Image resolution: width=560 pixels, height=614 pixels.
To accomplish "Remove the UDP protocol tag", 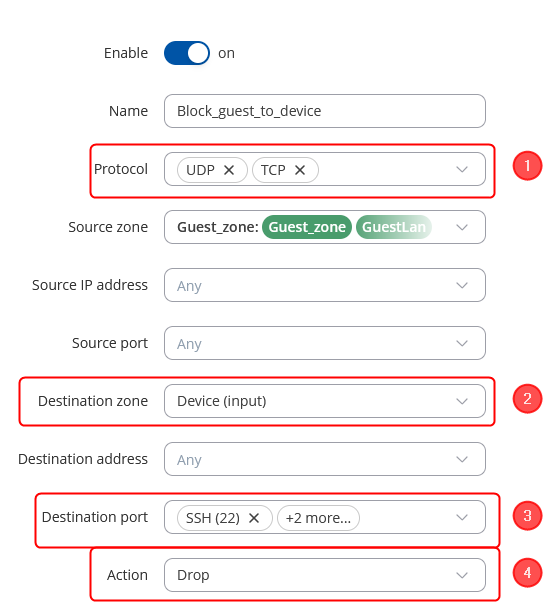I will click(229, 170).
